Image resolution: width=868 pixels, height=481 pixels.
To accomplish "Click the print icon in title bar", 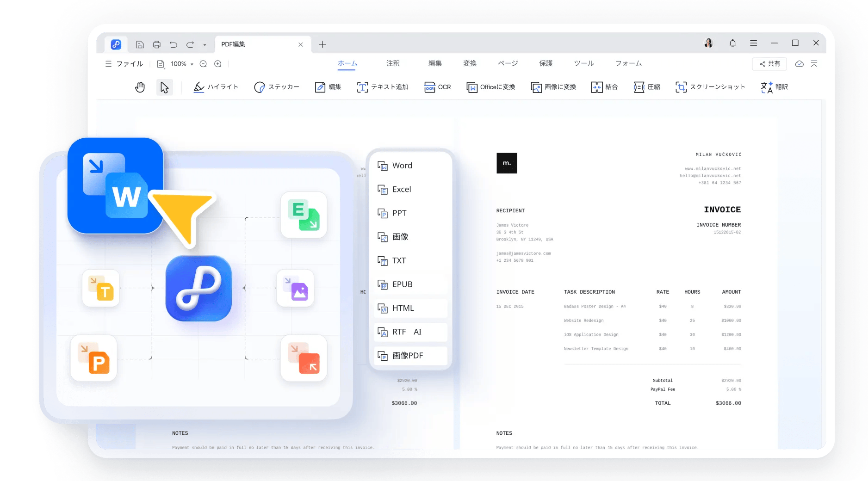I will [x=157, y=44].
